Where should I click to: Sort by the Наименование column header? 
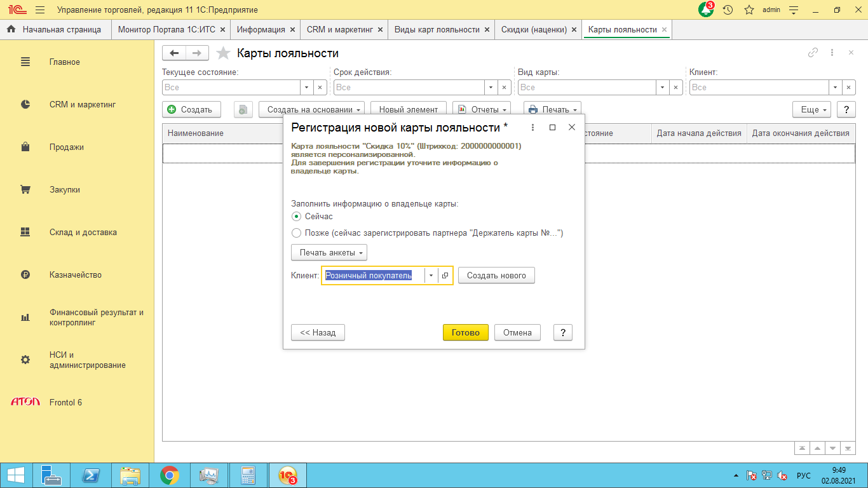pos(222,133)
